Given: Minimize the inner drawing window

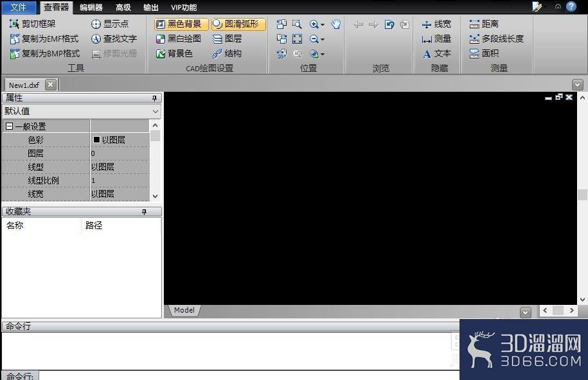Looking at the screenshot, I should pyautogui.click(x=548, y=98).
